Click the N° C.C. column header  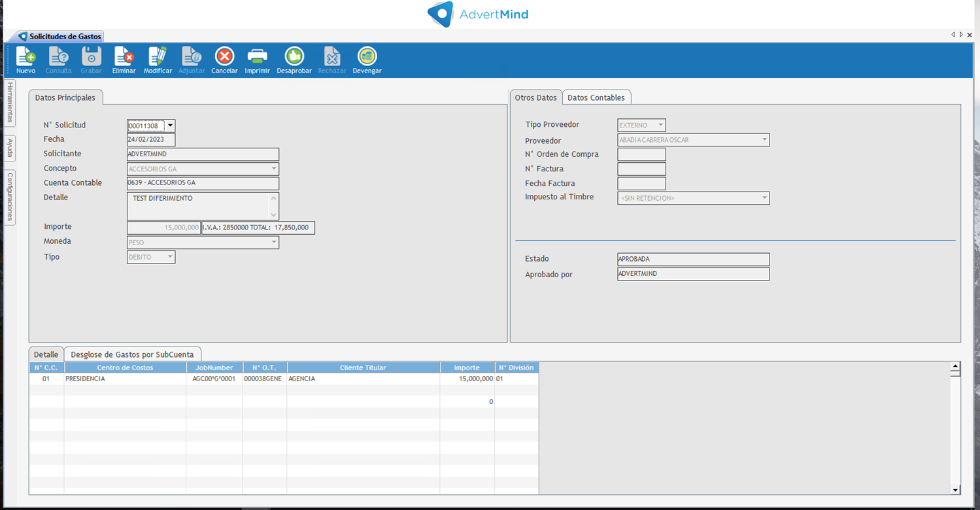tap(46, 367)
